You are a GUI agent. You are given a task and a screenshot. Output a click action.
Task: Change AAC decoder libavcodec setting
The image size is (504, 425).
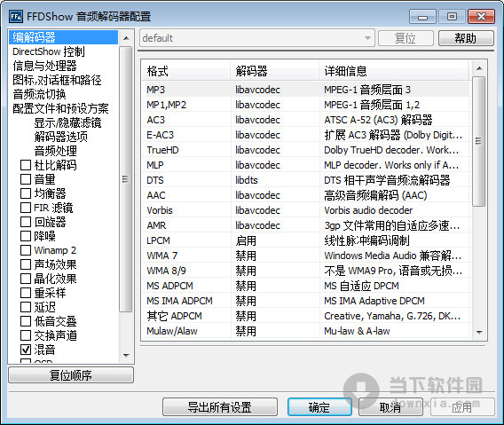pos(257,195)
